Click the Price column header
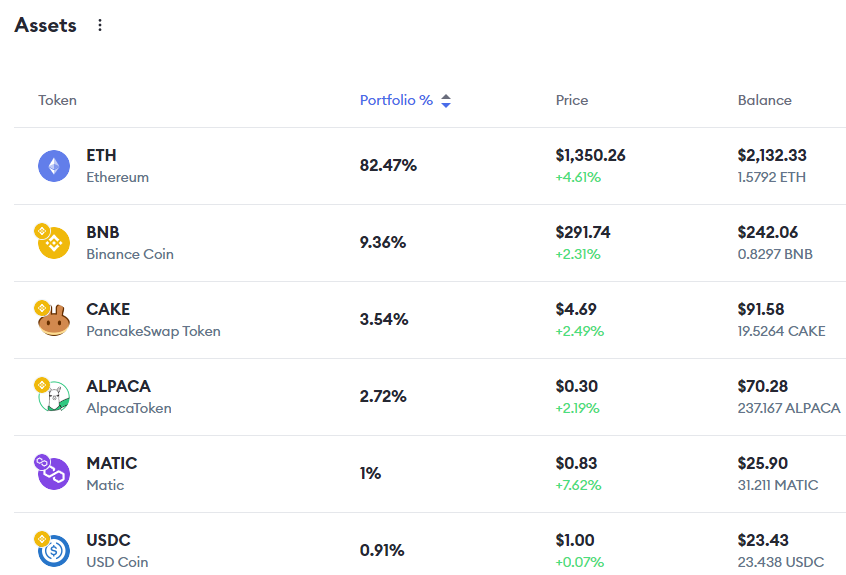Image resolution: width=846 pixels, height=575 pixels. [x=572, y=100]
